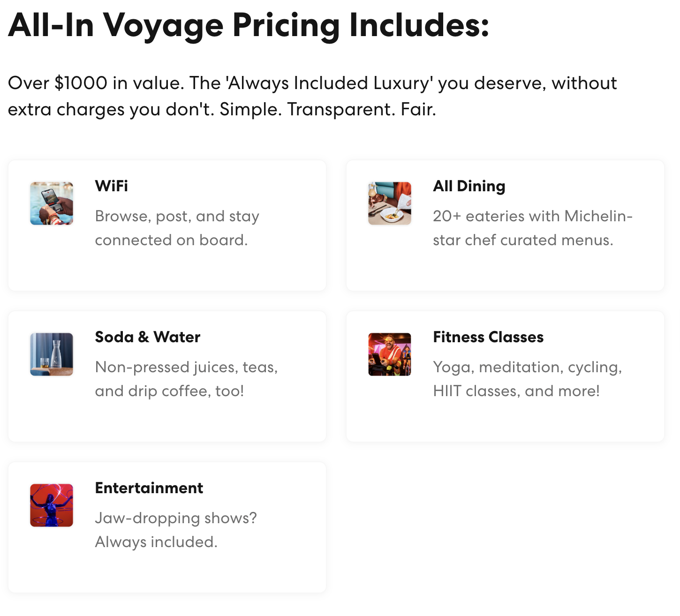This screenshot has height=616, width=680.
Task: Click the WiFi phone photo icon
Action: [52, 203]
